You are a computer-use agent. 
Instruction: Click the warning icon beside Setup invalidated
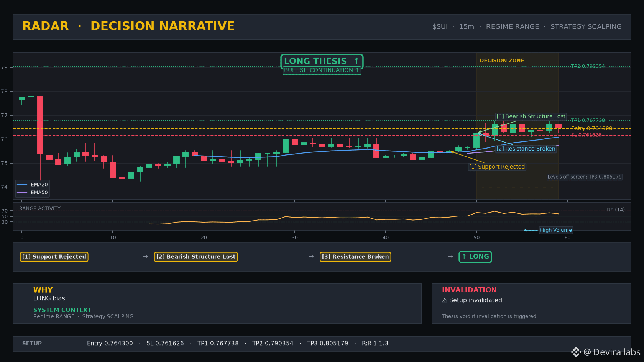pos(445,300)
